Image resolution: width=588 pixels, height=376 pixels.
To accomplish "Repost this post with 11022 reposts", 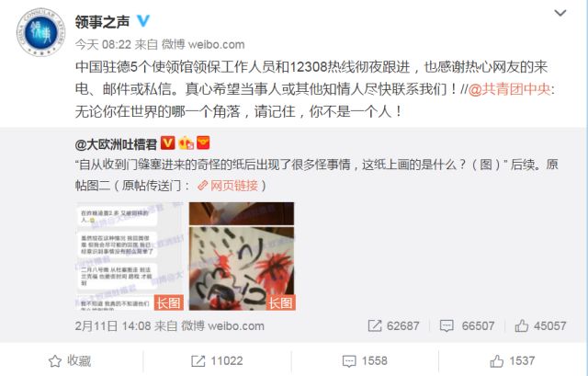I will point(217,361).
